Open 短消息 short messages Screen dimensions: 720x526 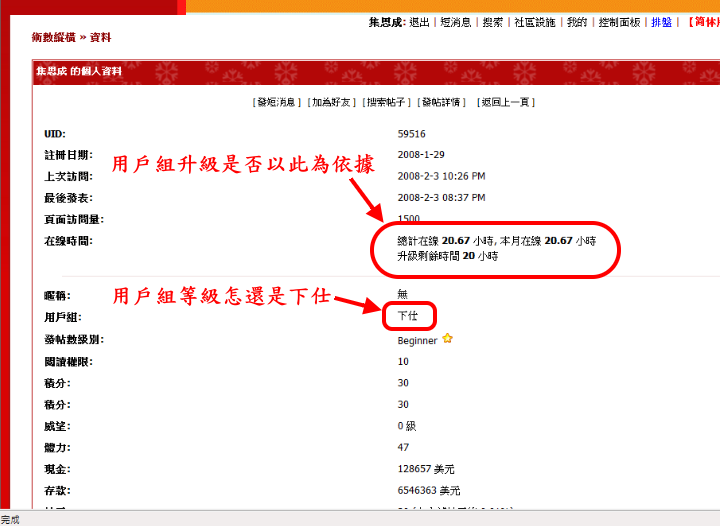pos(455,22)
